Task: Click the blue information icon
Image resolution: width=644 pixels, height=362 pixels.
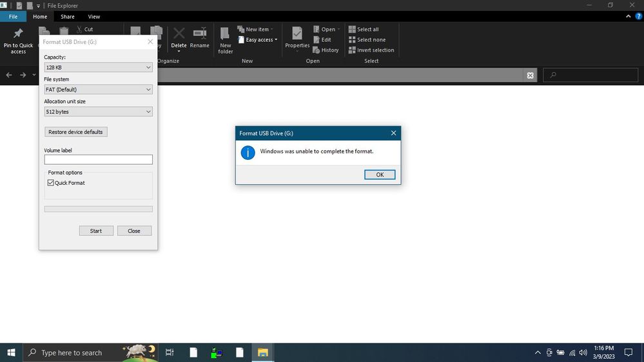Action: click(248, 153)
